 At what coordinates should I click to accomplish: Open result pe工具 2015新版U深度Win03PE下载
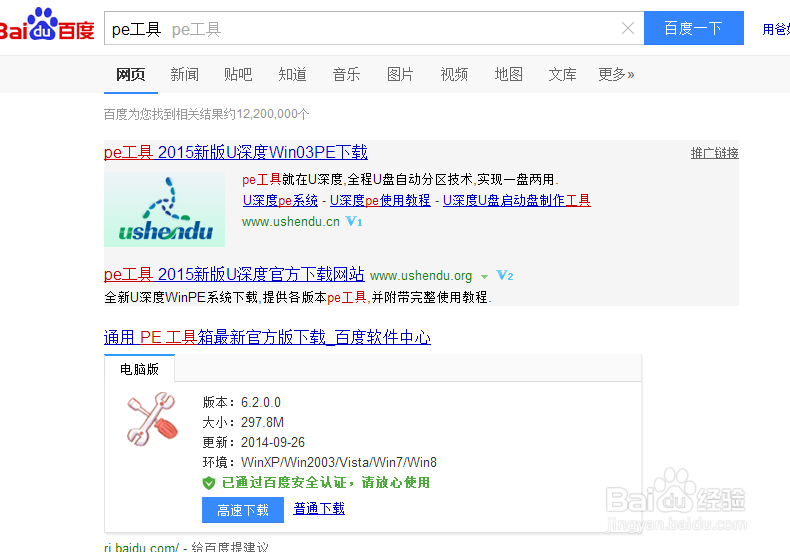(x=236, y=152)
